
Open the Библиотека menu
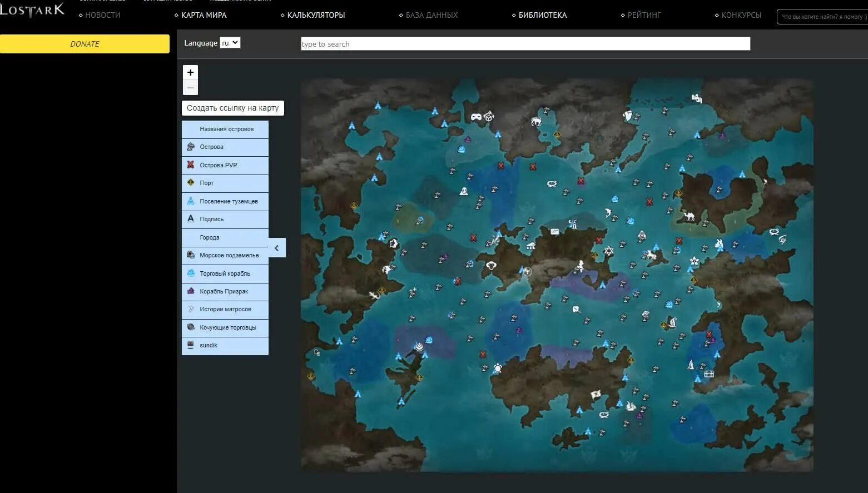(543, 15)
